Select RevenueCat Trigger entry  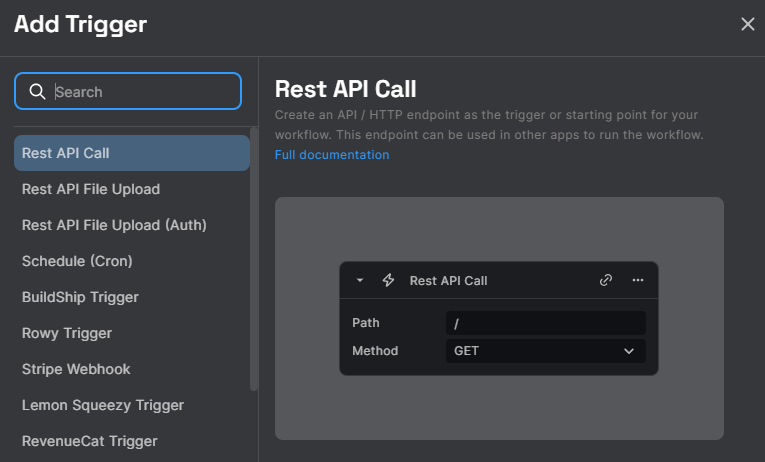tap(132, 442)
